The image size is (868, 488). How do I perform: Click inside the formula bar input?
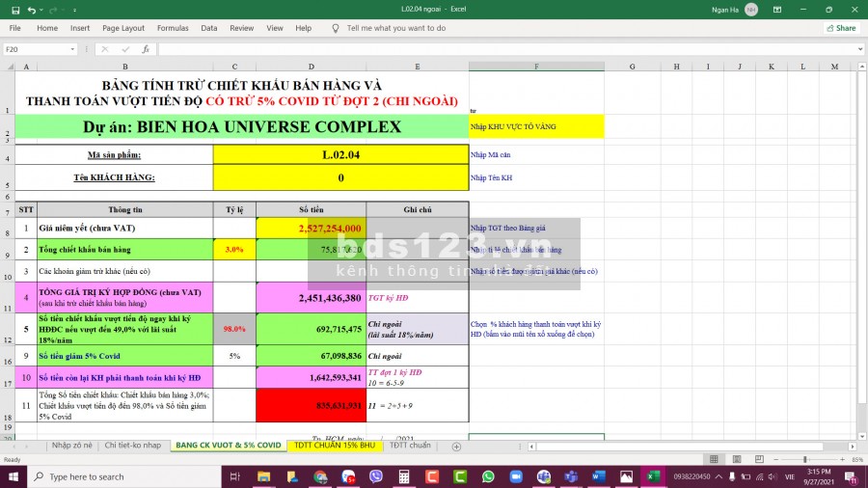point(506,49)
